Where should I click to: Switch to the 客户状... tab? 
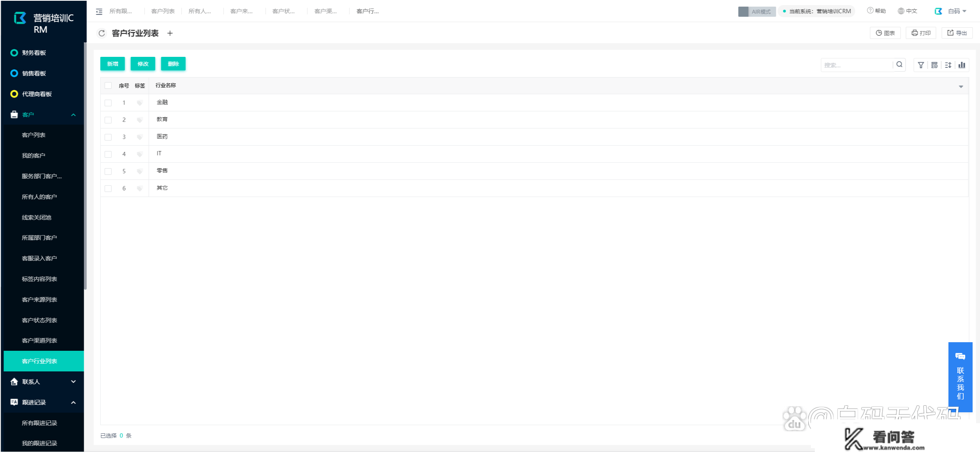[284, 11]
